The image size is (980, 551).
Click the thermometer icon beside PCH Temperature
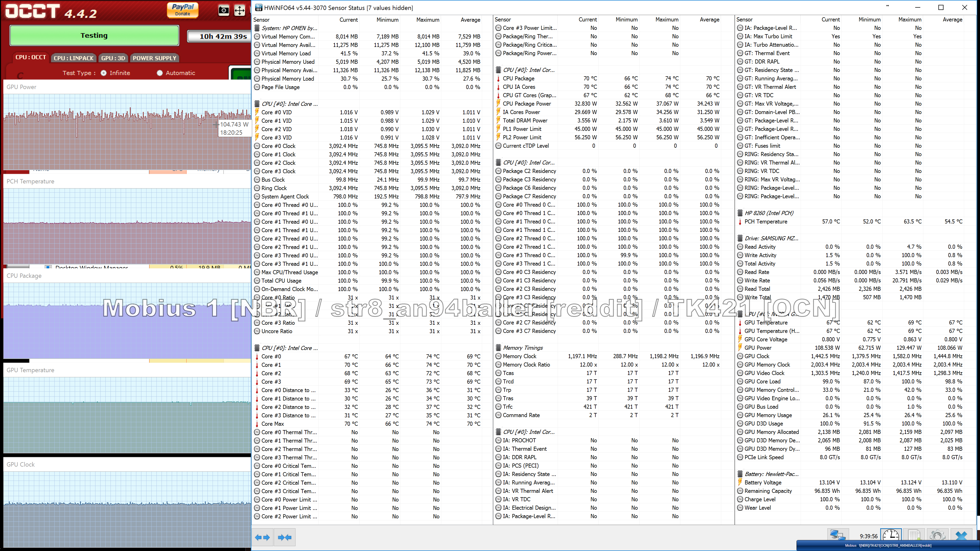(740, 222)
